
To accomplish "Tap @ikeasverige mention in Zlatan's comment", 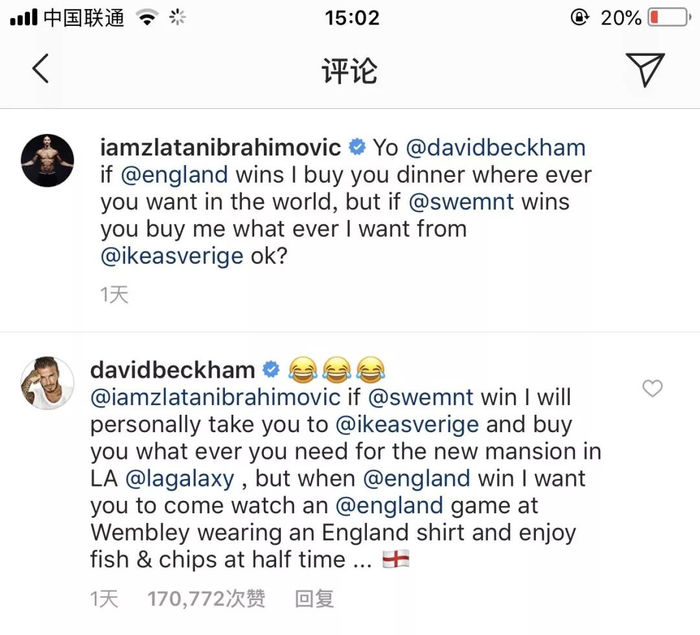I will pos(172,256).
